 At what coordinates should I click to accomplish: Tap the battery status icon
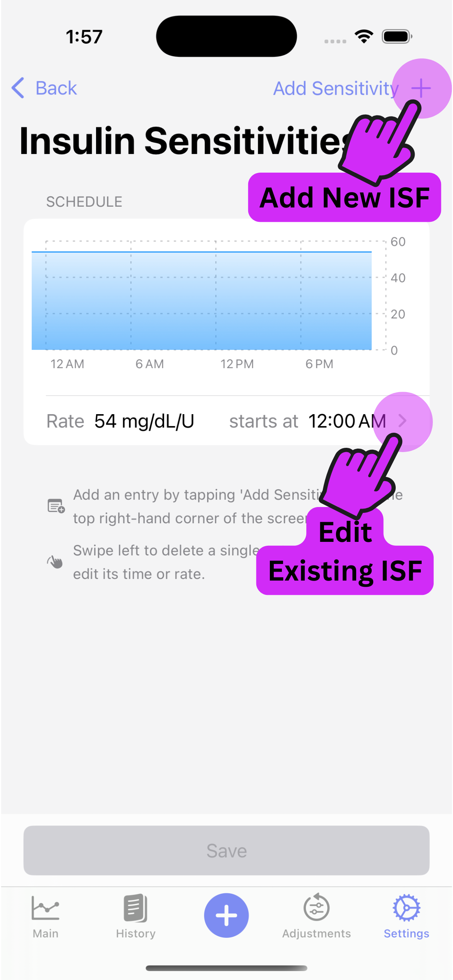pos(397,37)
